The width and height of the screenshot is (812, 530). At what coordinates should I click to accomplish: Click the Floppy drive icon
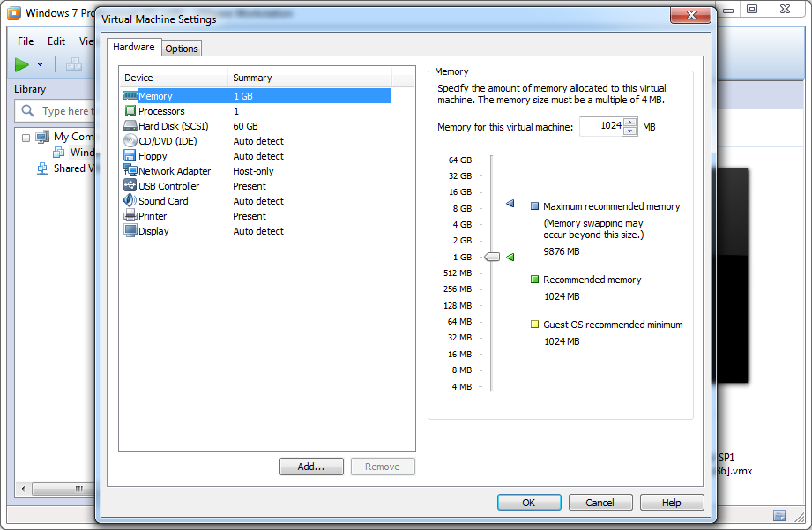(x=130, y=156)
